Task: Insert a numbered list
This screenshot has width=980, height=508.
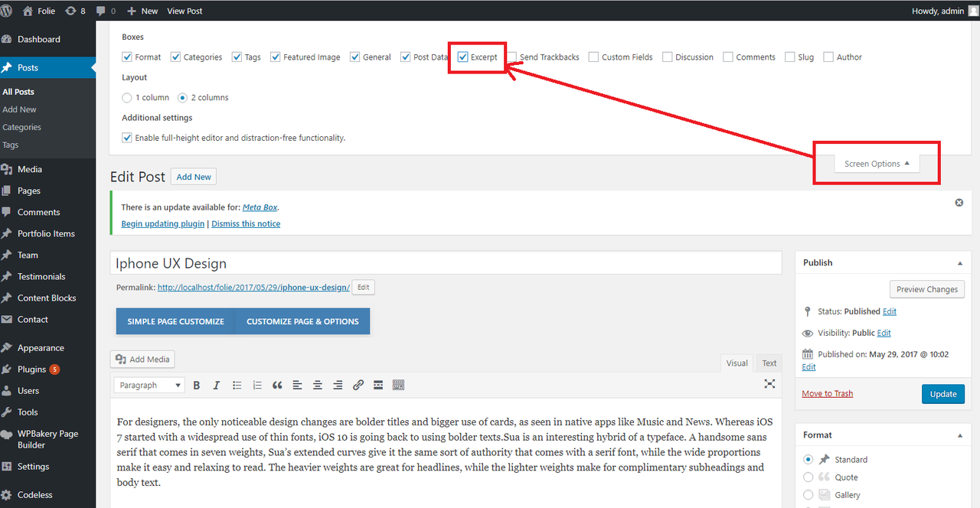Action: [257, 385]
